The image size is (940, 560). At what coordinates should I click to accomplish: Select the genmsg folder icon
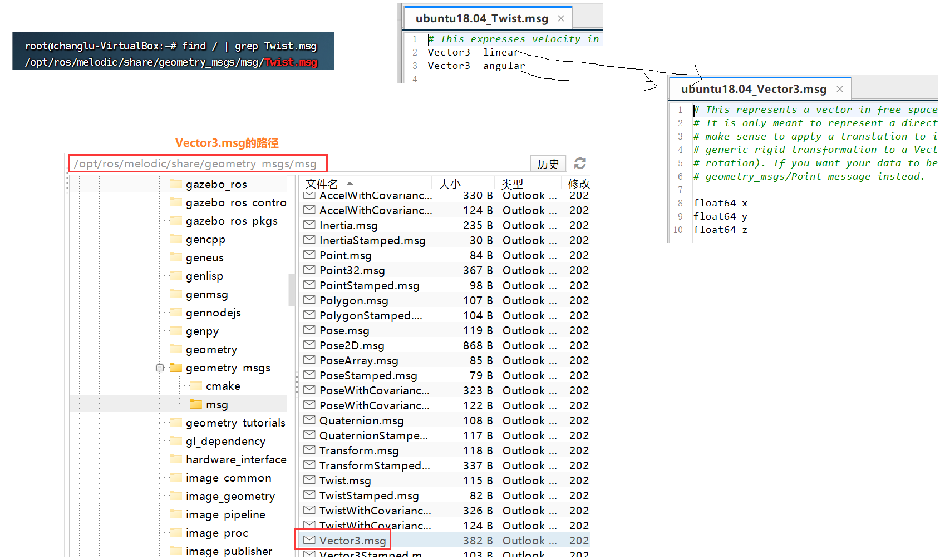pos(176,294)
